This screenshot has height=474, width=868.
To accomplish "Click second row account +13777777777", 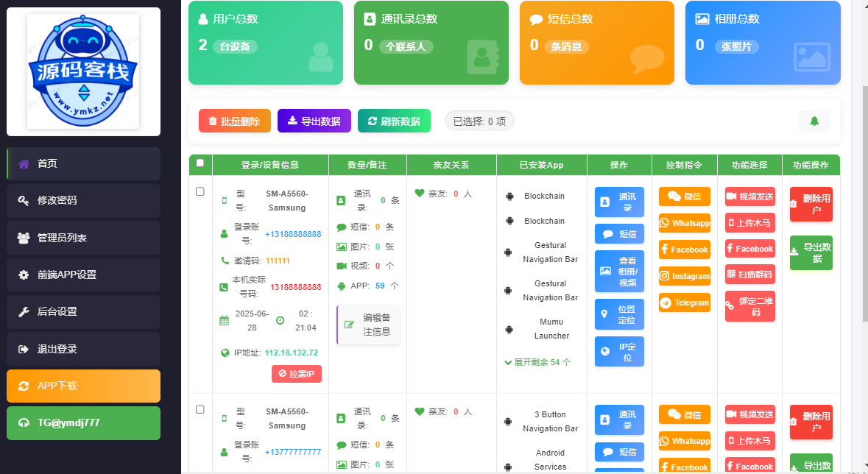I will tap(294, 452).
